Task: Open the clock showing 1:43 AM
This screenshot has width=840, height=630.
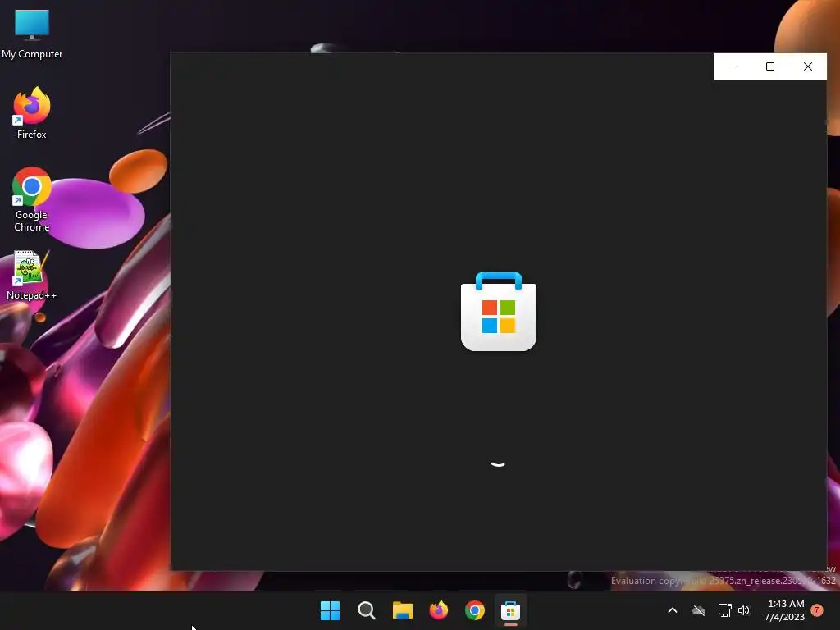Action: (785, 610)
